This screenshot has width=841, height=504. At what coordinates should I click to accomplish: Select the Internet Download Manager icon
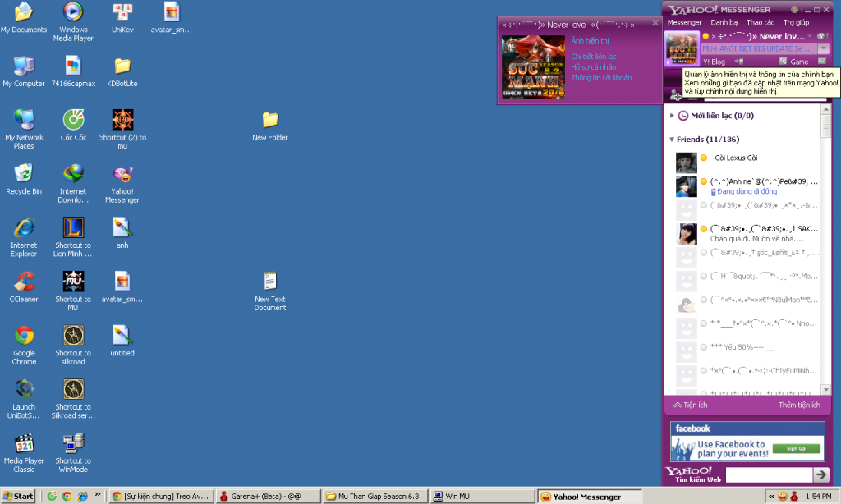(73, 184)
